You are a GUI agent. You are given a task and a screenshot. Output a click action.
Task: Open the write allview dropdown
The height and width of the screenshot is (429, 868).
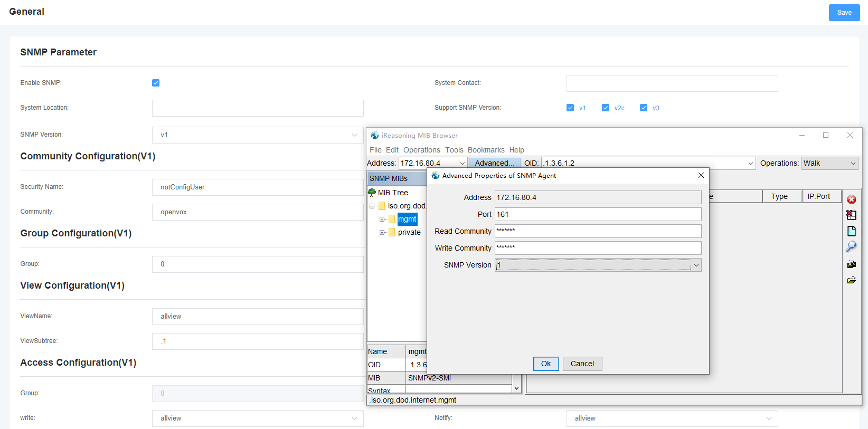pyautogui.click(x=258, y=418)
